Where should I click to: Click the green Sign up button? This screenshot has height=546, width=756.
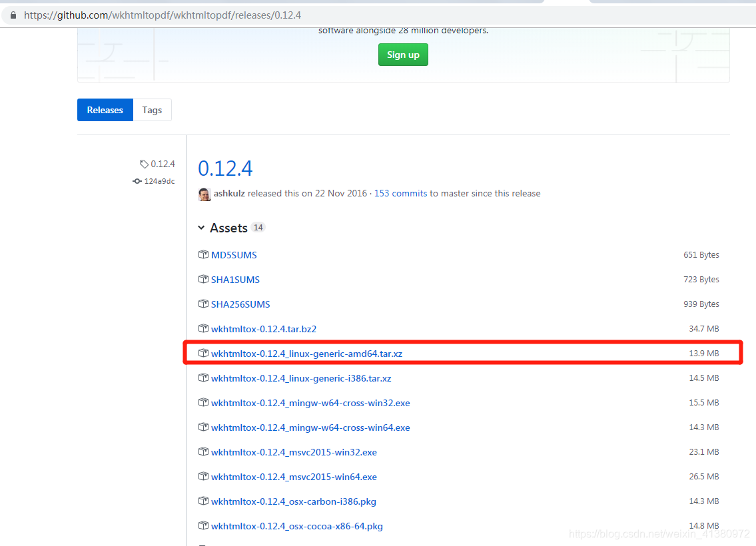(403, 55)
